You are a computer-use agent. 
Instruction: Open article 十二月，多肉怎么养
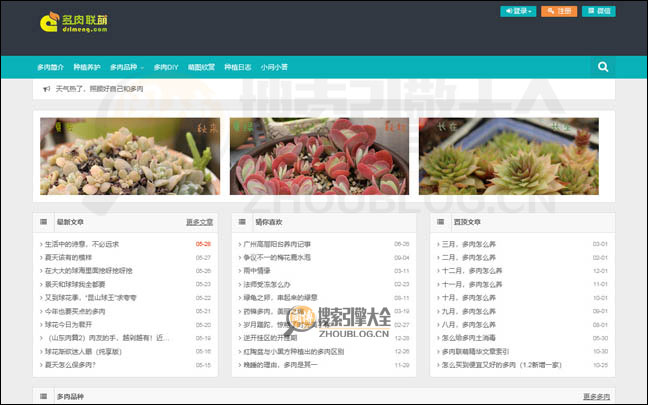[472, 271]
